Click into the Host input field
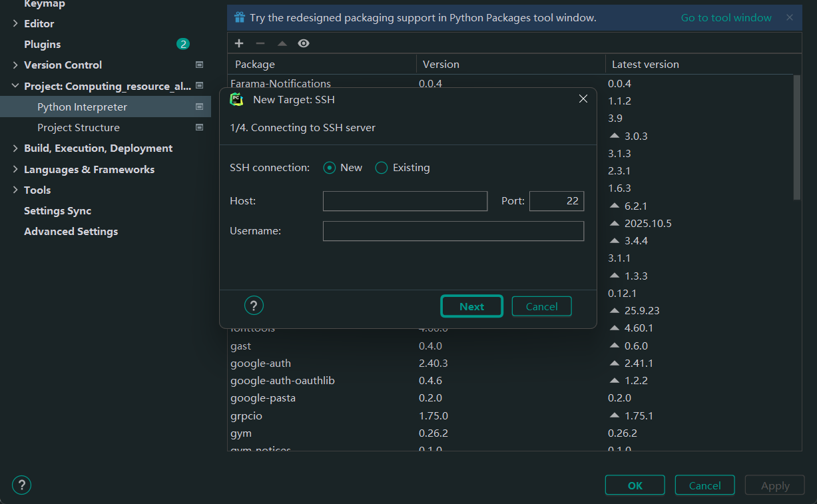Image resolution: width=817 pixels, height=504 pixels. (x=405, y=201)
